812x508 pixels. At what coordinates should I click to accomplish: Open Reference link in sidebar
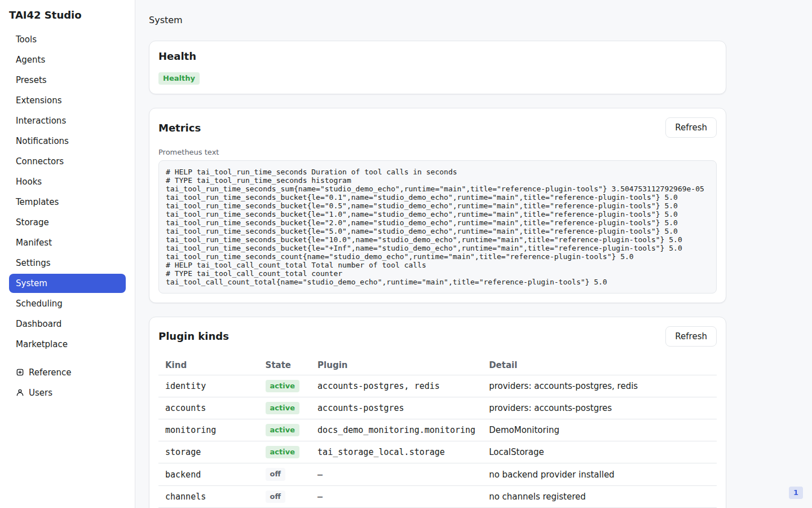point(67,373)
